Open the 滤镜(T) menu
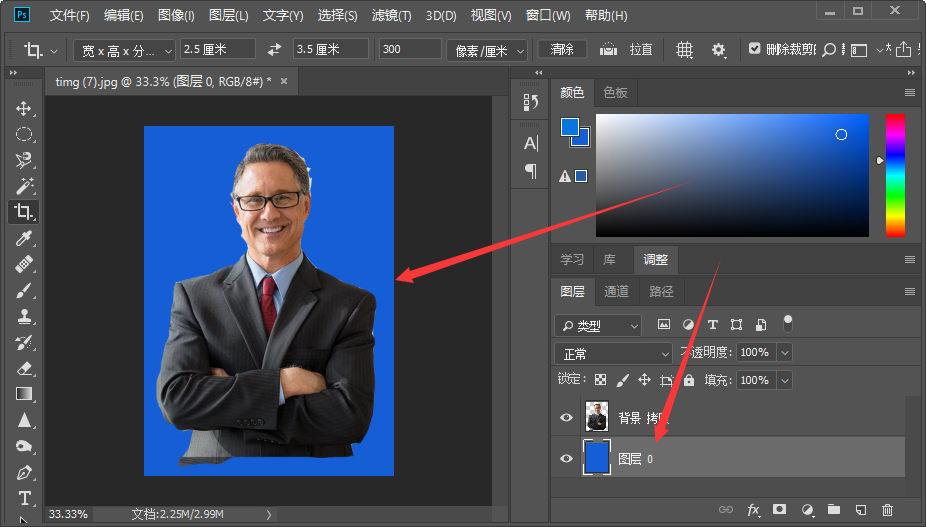This screenshot has height=527, width=926. pyautogui.click(x=391, y=15)
